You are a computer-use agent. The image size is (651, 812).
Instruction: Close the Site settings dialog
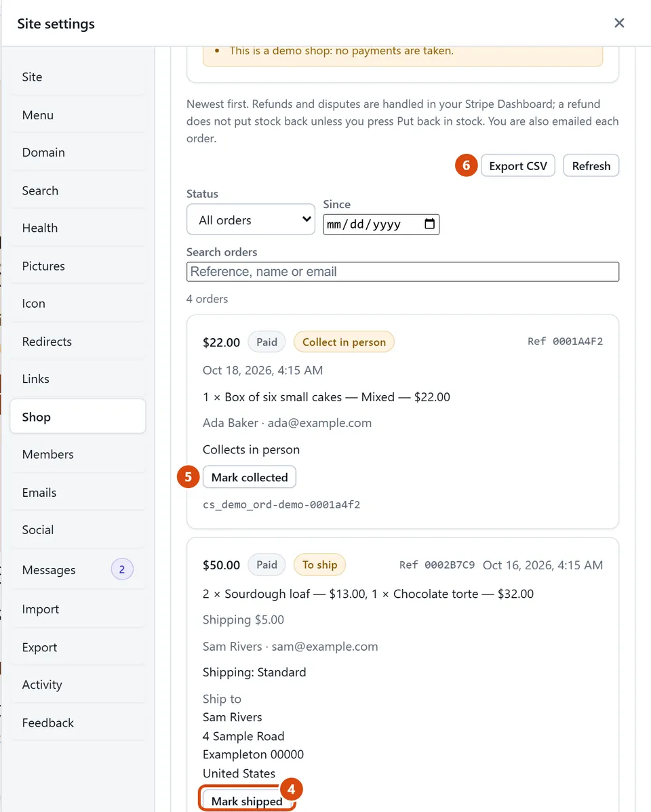[x=619, y=23]
